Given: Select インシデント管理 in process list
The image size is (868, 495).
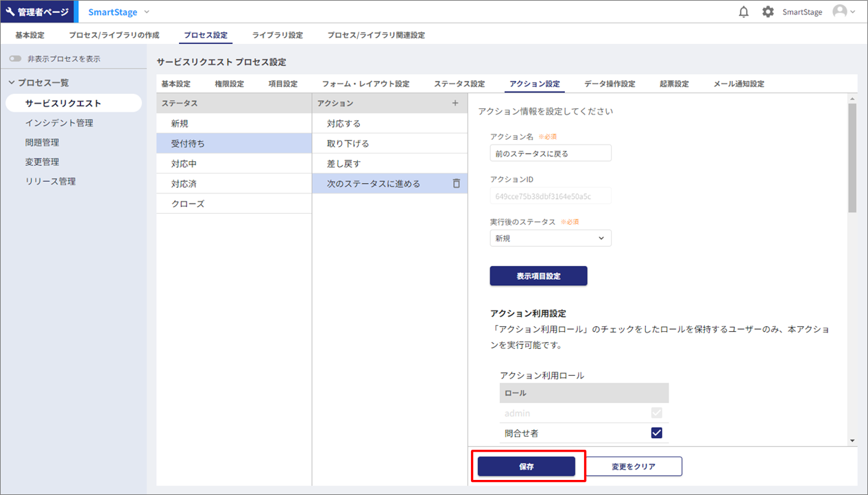Looking at the screenshot, I should (x=59, y=123).
